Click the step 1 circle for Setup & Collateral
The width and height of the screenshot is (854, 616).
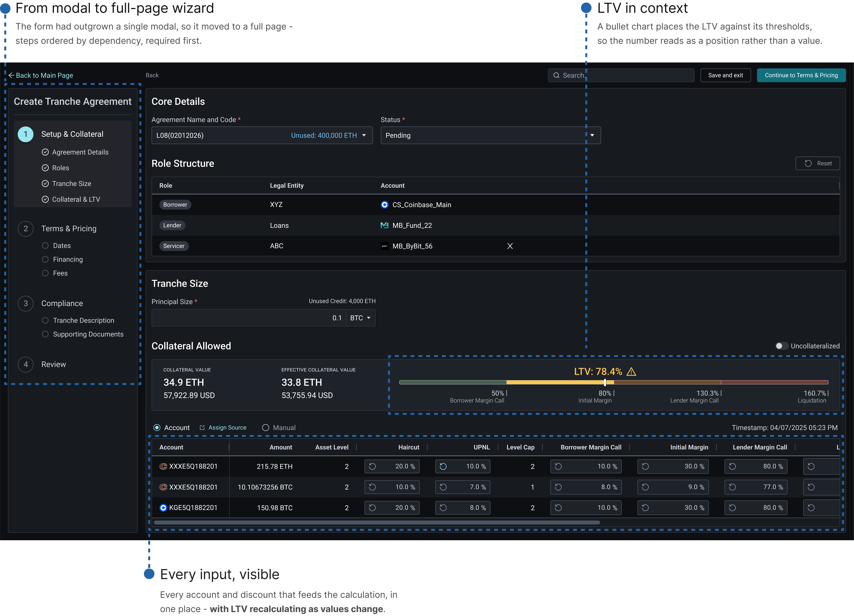pyautogui.click(x=26, y=134)
